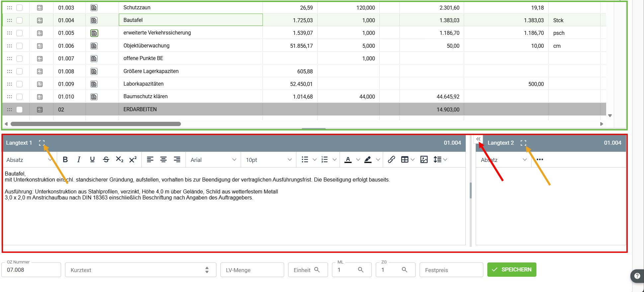644x292 pixels.
Task: Tick the checkbox for row 02 ERDARBEITEN
Action: [20, 110]
